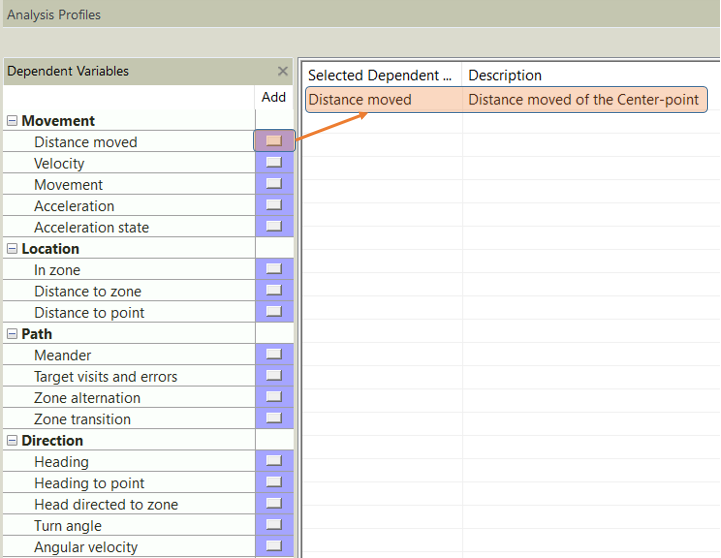This screenshot has width=721, height=558.
Task: Add the Heading to point variable
Action: pyautogui.click(x=274, y=482)
